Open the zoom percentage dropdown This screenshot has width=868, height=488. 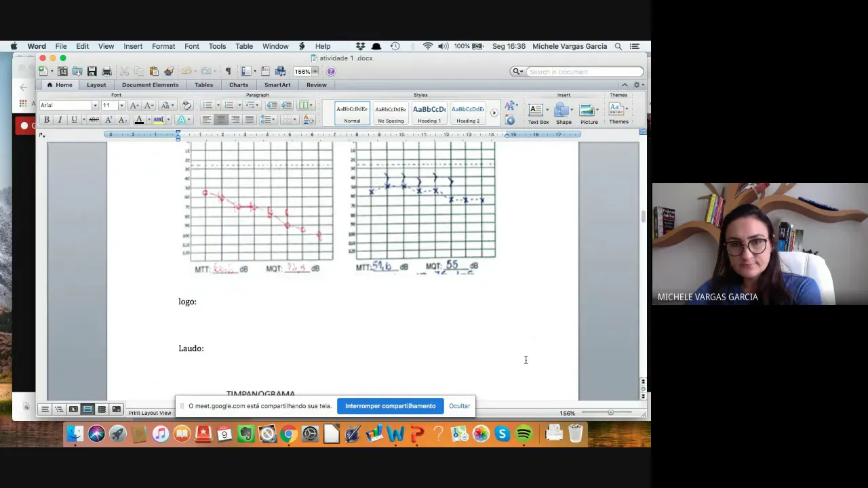click(315, 72)
